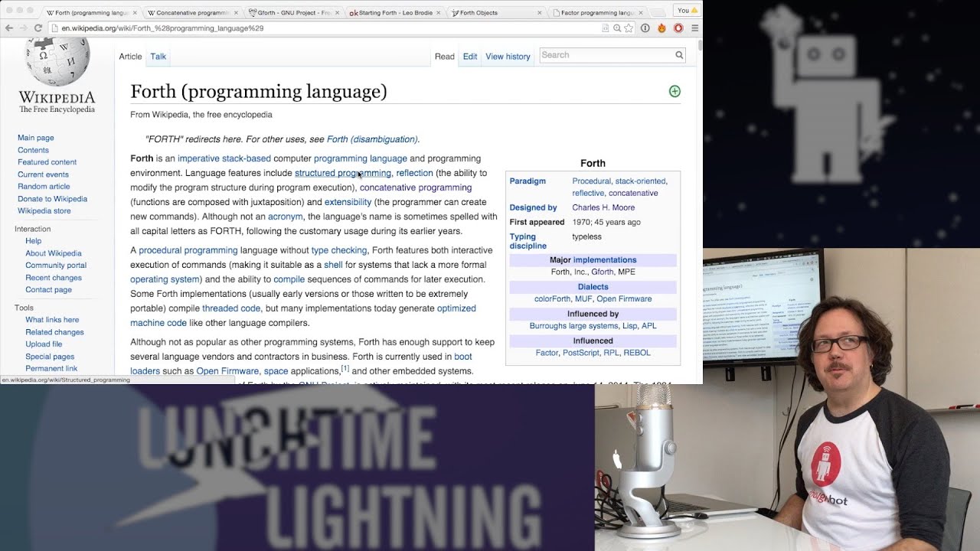Open the Contents sidebar link
This screenshot has width=980, height=551.
(33, 150)
